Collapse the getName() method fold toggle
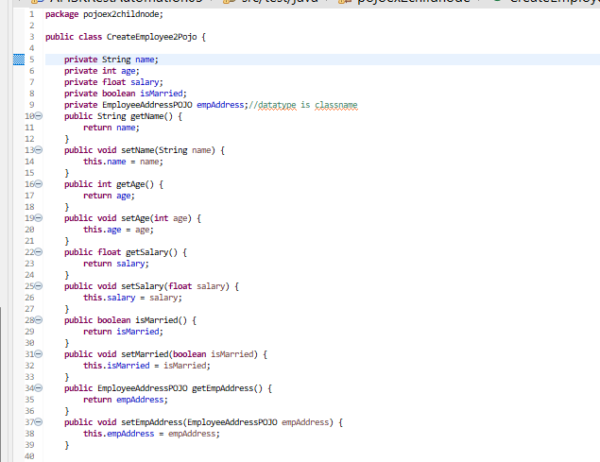This screenshot has width=600, height=462. tap(39, 116)
